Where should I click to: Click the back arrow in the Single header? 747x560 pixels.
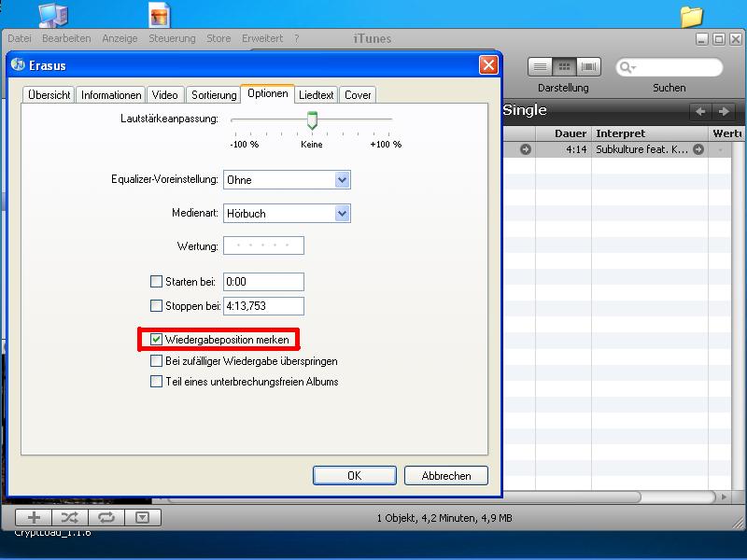[x=700, y=111]
